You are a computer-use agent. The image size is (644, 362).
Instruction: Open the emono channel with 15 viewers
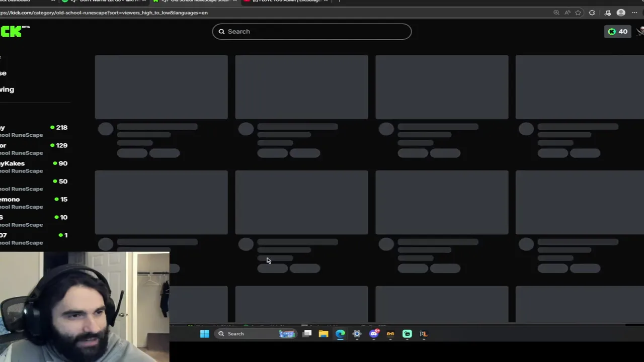[x=34, y=203]
